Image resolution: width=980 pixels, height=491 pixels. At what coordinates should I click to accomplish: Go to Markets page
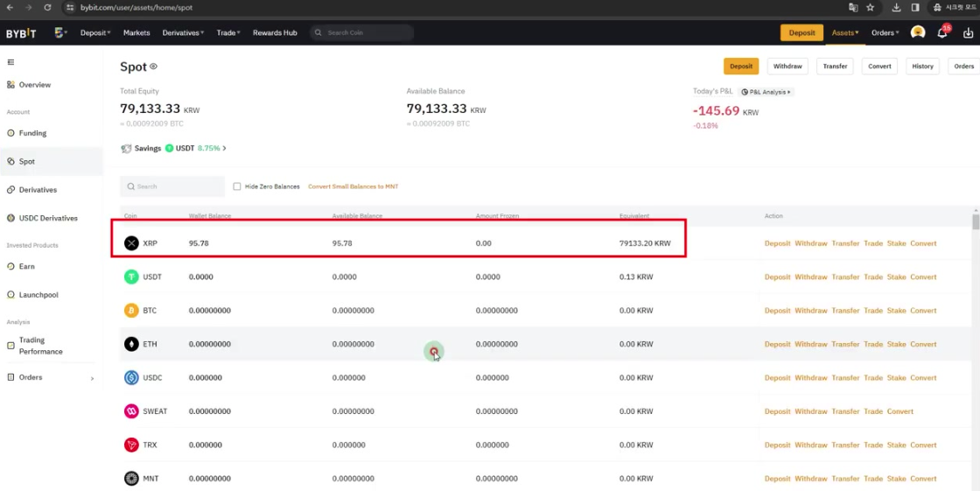pyautogui.click(x=136, y=32)
